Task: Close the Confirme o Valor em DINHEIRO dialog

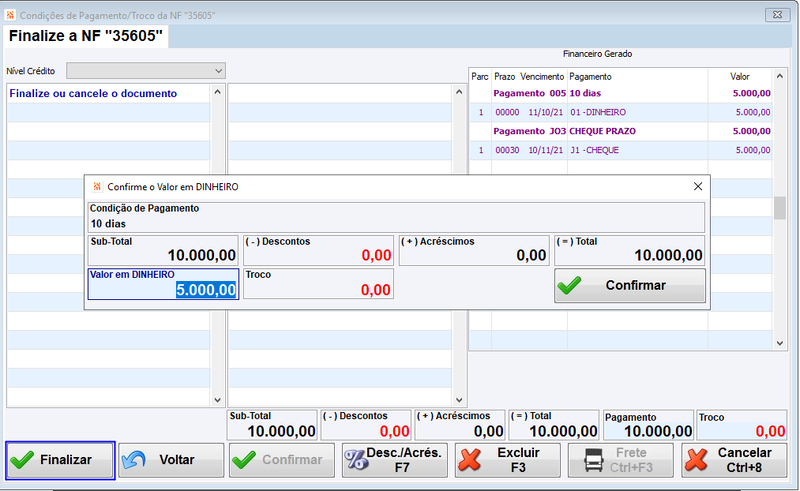Action: [698, 186]
